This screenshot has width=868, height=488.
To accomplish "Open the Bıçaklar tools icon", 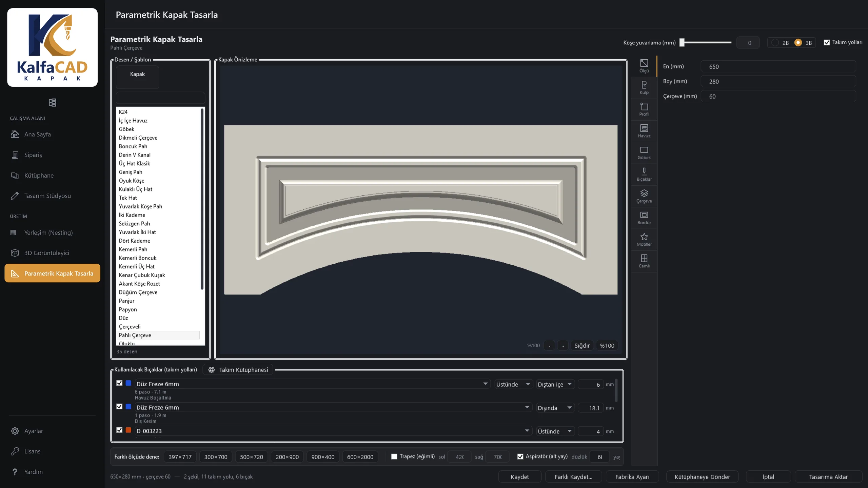I will tap(644, 175).
